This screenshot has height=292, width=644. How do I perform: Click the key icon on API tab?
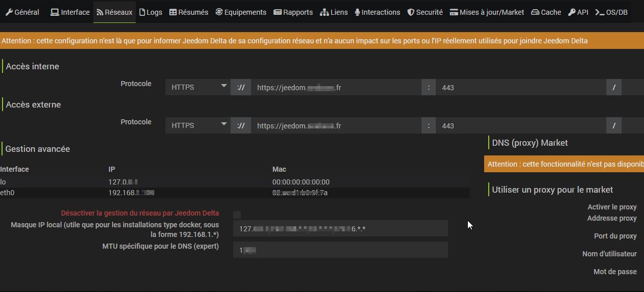[572, 12]
